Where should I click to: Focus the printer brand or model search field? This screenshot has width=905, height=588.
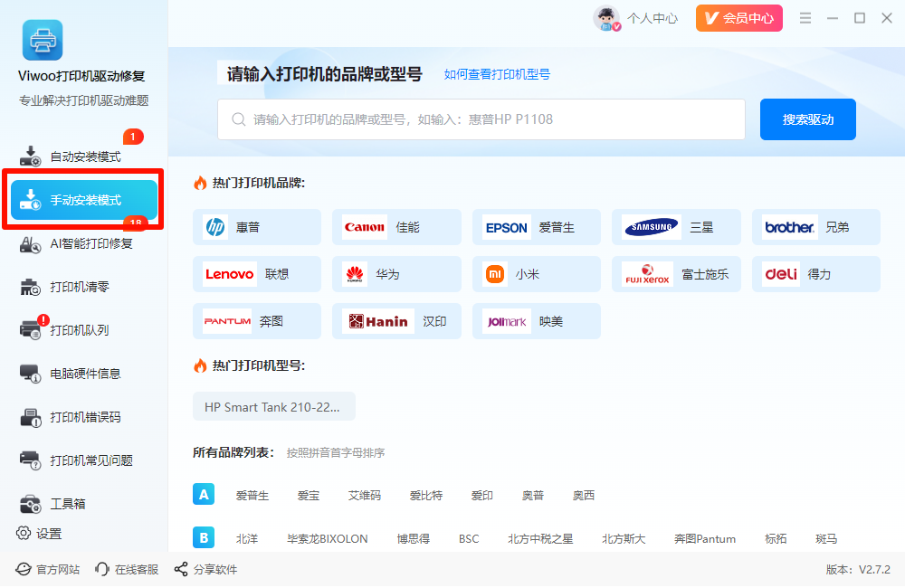coord(481,119)
